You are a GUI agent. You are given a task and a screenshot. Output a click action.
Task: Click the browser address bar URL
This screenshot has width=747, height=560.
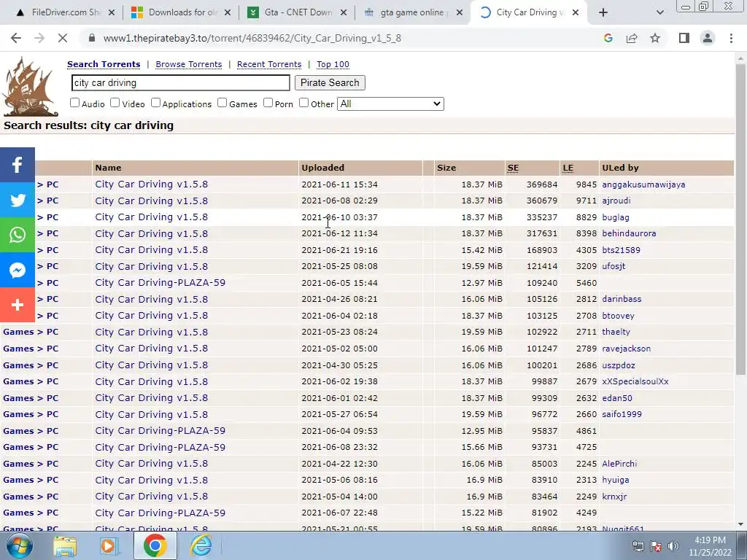(252, 38)
